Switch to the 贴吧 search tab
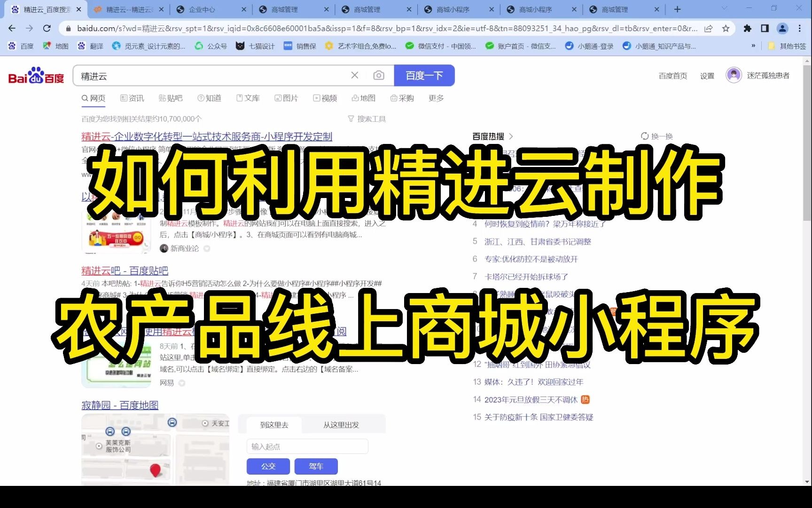Viewport: 812px width, 508px height. point(171,98)
